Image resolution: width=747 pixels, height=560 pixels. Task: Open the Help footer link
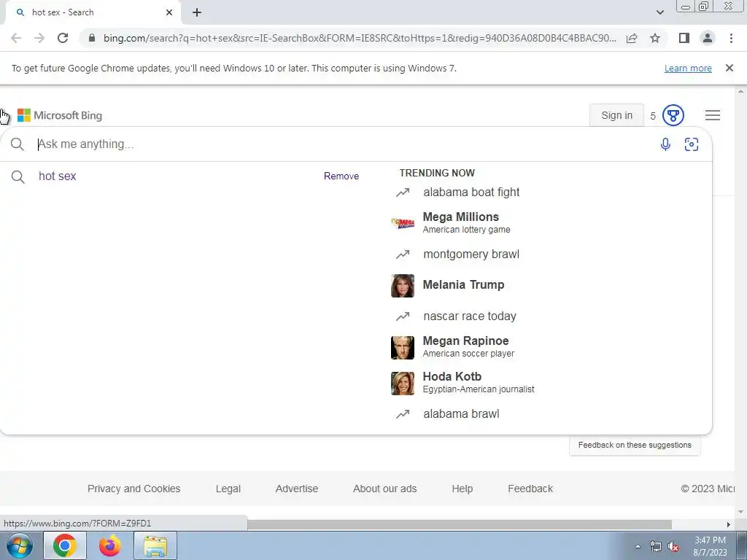tap(462, 489)
